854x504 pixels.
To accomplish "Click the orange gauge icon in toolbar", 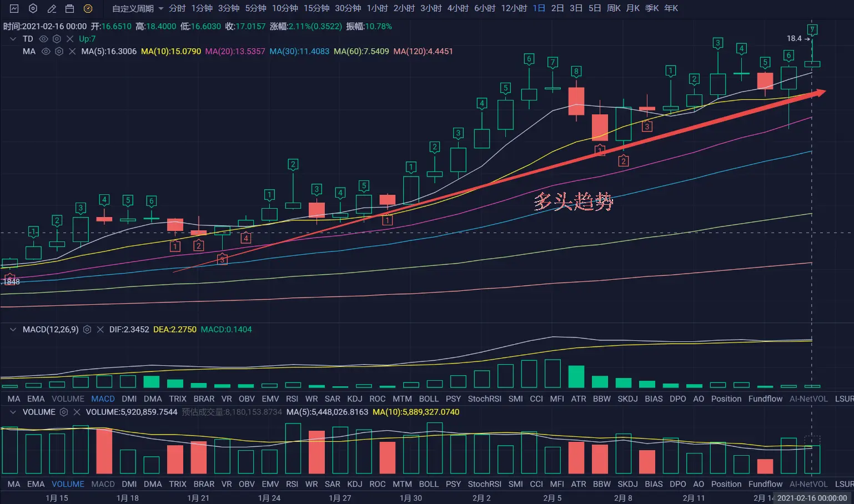I will [88, 8].
